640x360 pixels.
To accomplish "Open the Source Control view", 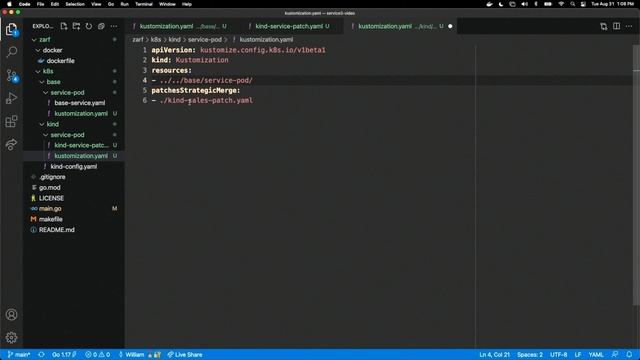I will [12, 76].
